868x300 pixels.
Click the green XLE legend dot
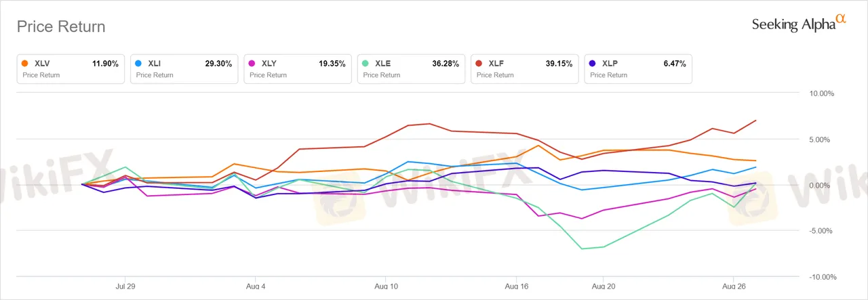pyautogui.click(x=366, y=64)
